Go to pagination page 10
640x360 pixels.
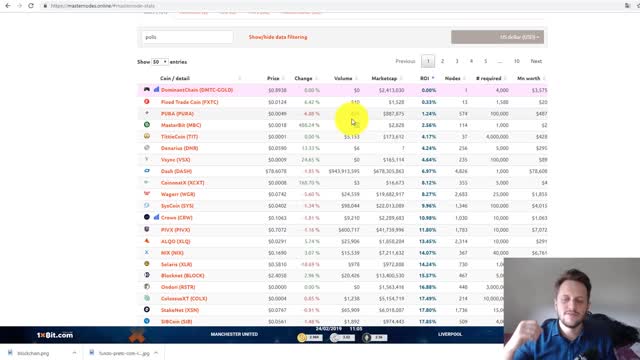pos(517,61)
